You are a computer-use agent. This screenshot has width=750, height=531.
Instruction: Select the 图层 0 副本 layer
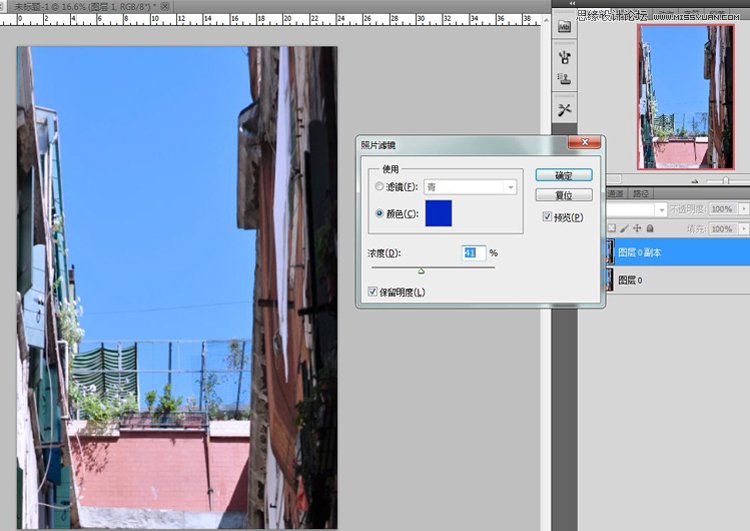(x=670, y=253)
